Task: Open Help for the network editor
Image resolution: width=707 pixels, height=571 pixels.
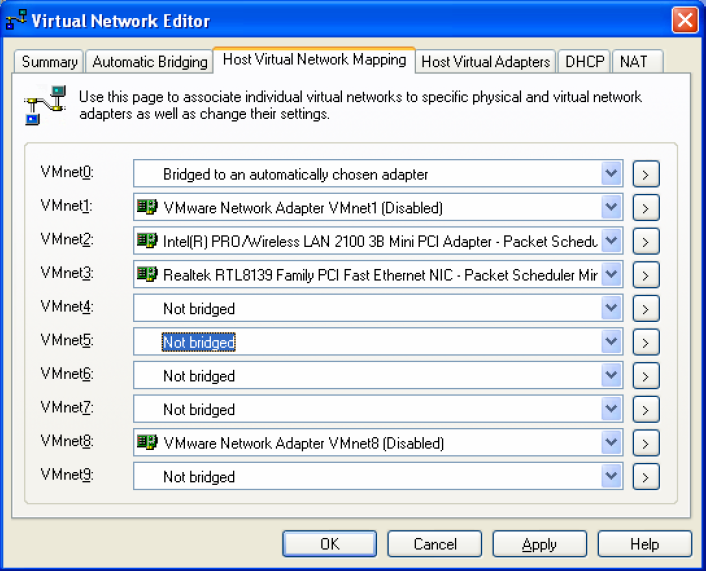Action: 645,544
